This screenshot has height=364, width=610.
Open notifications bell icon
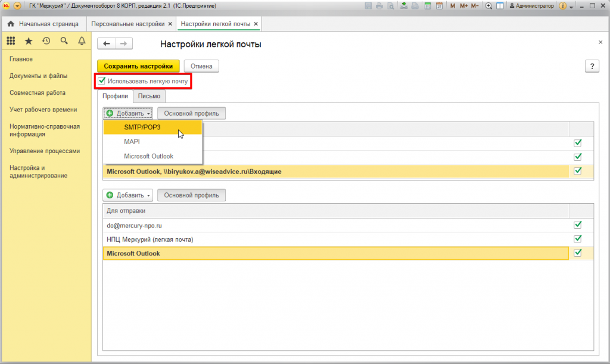[x=82, y=41]
